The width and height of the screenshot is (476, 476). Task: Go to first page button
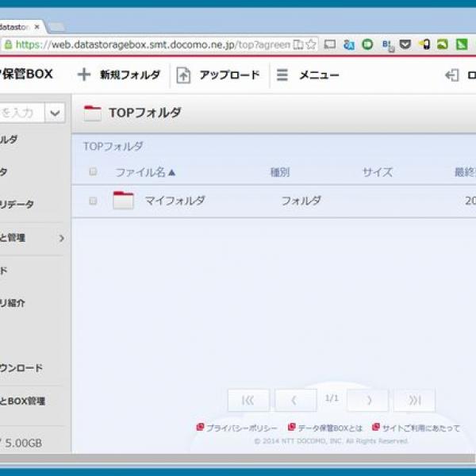(248, 401)
